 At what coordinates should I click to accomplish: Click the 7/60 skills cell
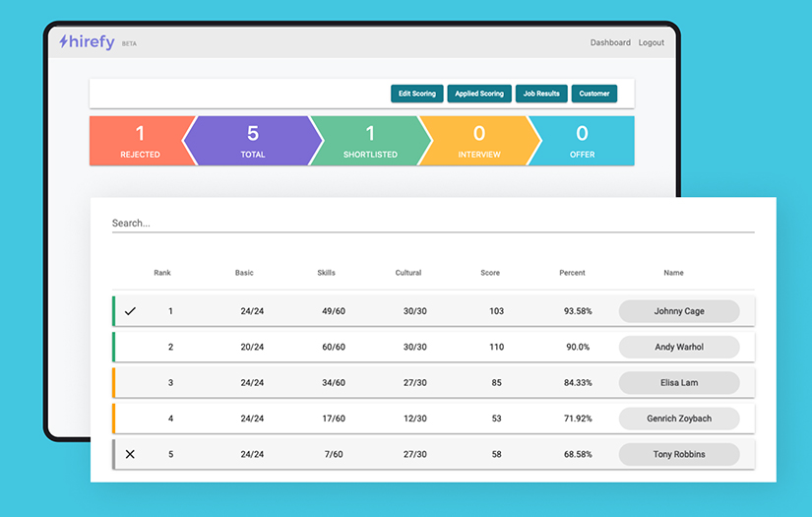(x=334, y=454)
